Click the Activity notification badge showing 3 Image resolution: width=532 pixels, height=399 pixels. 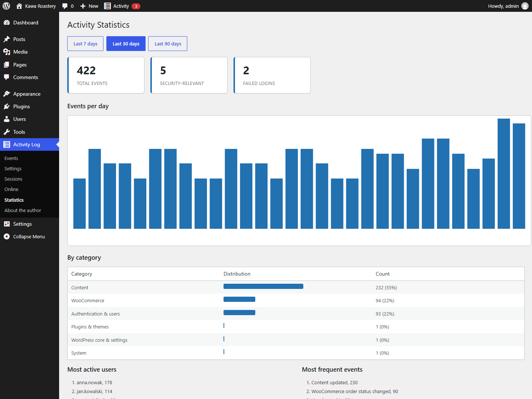136,6
